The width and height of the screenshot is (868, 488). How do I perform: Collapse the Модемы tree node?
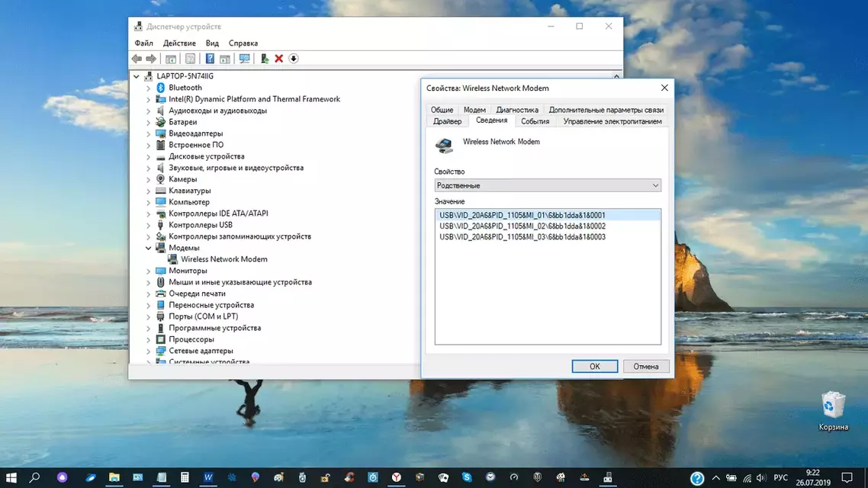pos(149,247)
